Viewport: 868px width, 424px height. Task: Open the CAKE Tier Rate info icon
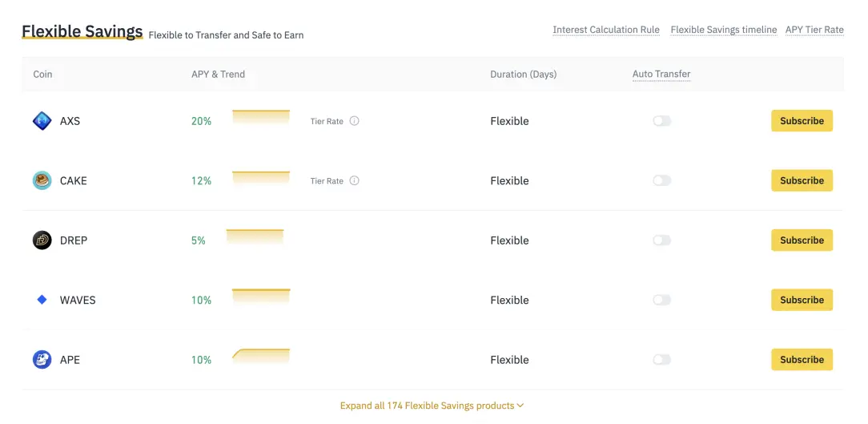[354, 180]
